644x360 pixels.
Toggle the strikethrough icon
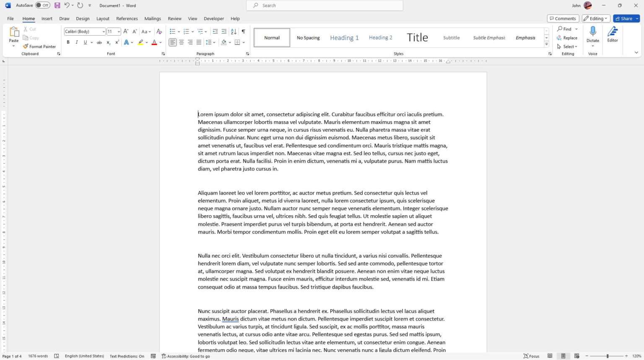(x=99, y=42)
